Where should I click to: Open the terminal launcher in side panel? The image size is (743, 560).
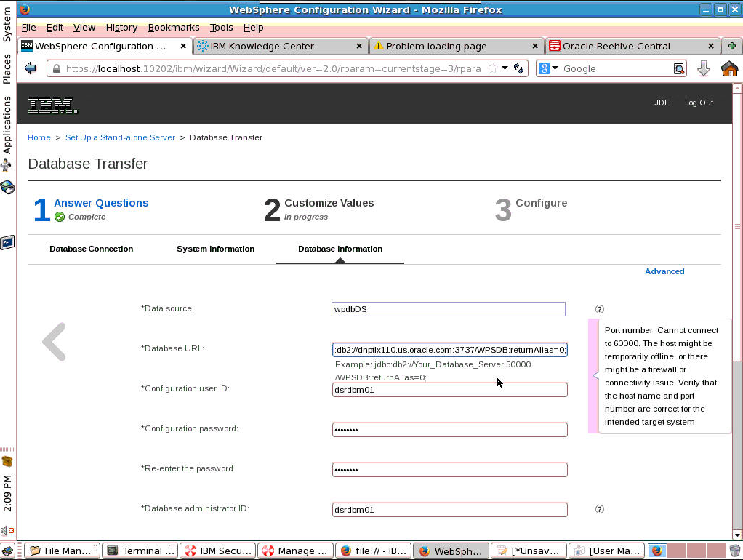[x=7, y=242]
